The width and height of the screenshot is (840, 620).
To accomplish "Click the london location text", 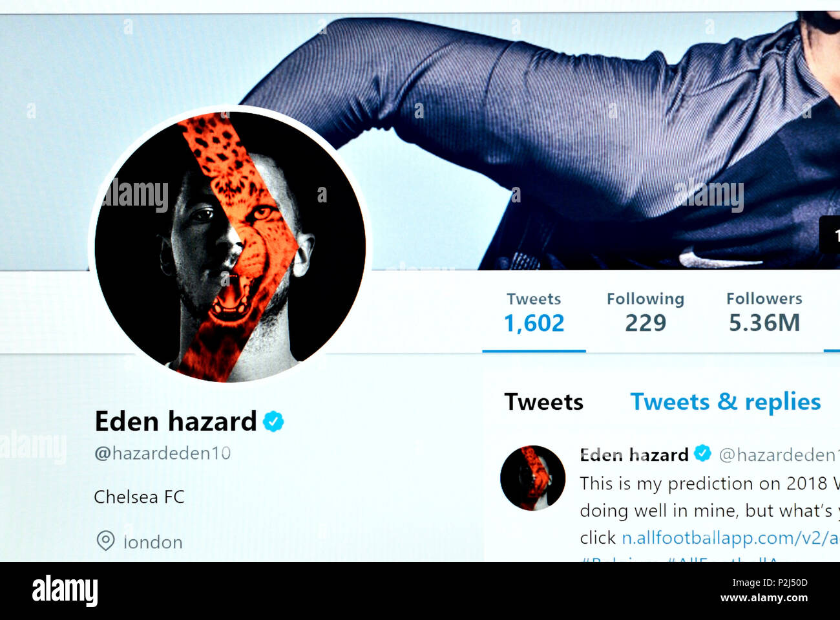I will coord(153,542).
